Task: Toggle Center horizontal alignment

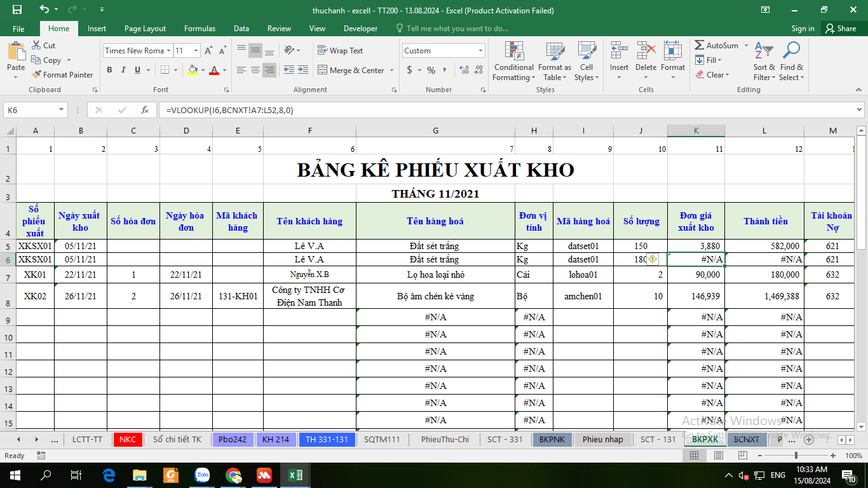Action: [255, 70]
